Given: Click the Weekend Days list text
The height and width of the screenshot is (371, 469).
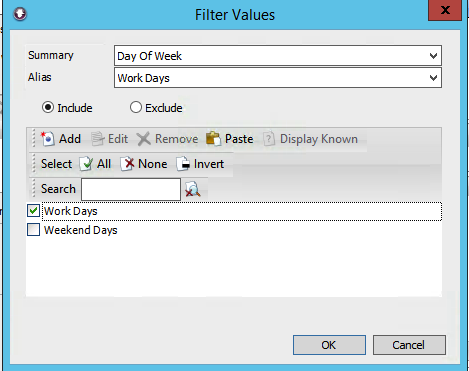Looking at the screenshot, I should [x=81, y=230].
